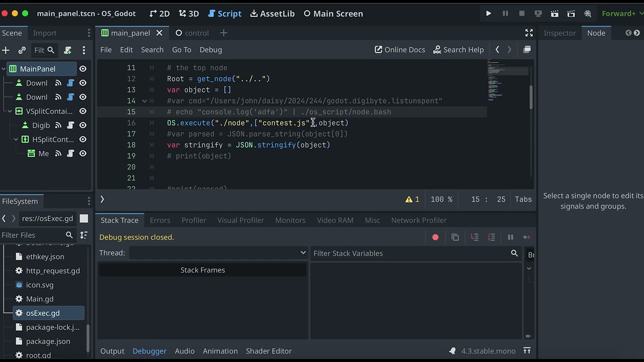Screen dimensions: 644x362
Task: Switch to 3D workspace
Action: [x=189, y=14]
